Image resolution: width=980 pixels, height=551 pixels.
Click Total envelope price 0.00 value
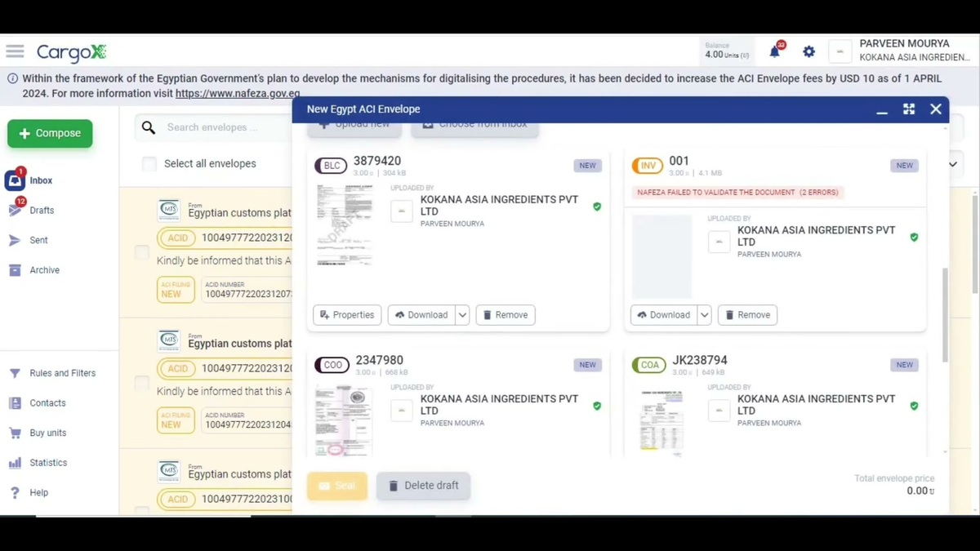click(x=920, y=491)
